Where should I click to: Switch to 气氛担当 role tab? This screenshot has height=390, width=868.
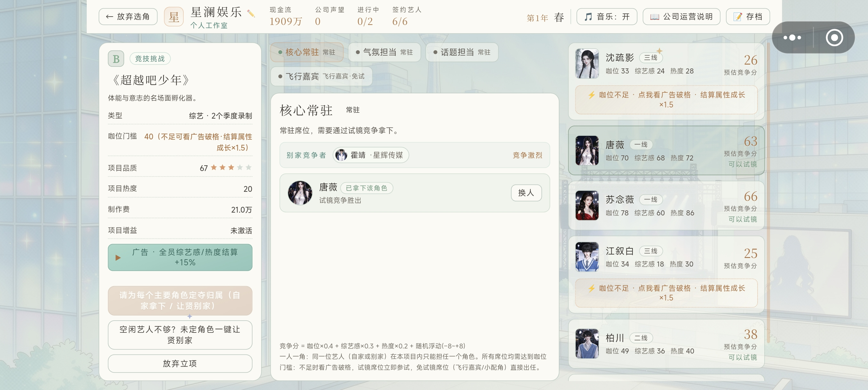click(x=384, y=52)
